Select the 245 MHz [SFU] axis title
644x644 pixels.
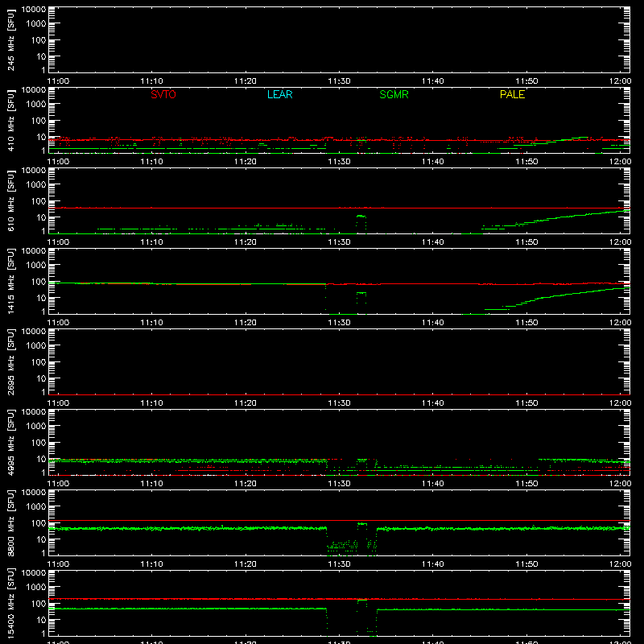pyautogui.click(x=11, y=39)
